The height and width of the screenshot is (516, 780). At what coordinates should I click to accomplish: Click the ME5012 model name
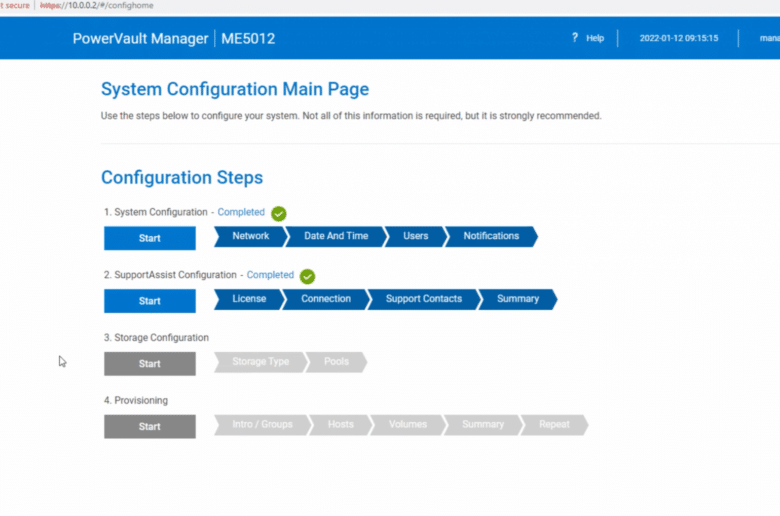coord(248,38)
